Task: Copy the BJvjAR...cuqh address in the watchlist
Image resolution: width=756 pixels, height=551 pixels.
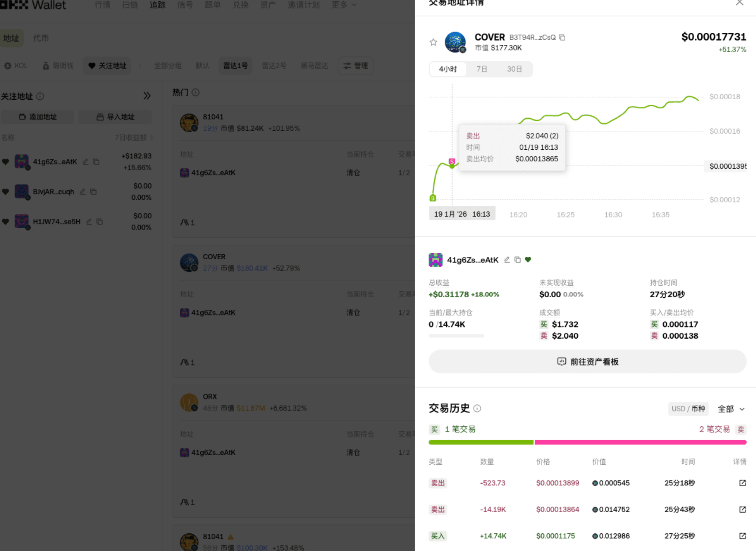Action: (94, 192)
